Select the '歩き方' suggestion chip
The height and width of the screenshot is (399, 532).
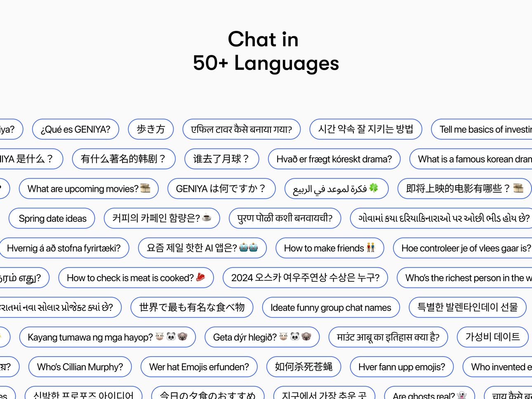(x=151, y=129)
